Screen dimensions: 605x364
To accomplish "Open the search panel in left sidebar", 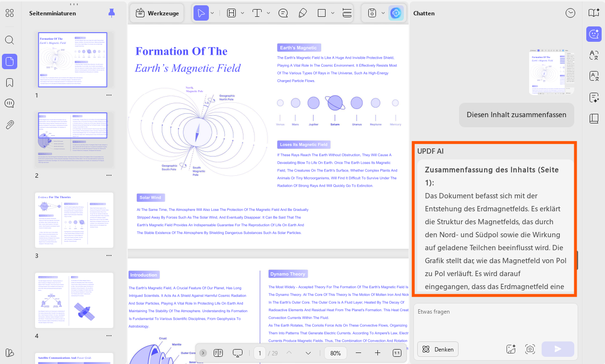I will pos(10,40).
